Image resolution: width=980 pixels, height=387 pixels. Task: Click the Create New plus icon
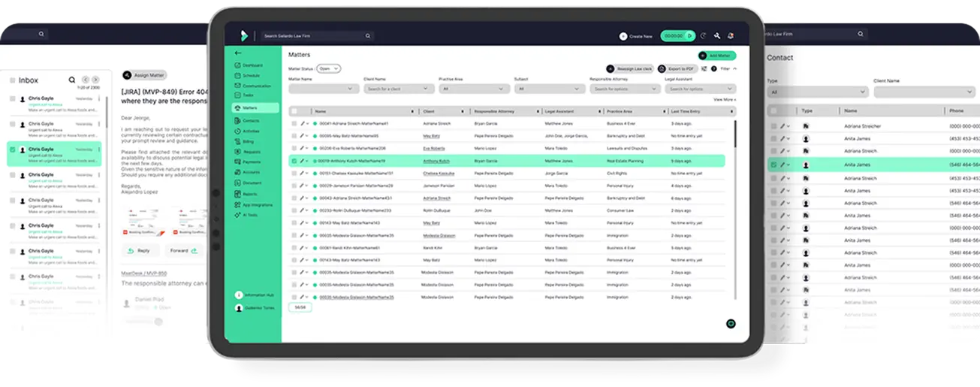point(623,36)
